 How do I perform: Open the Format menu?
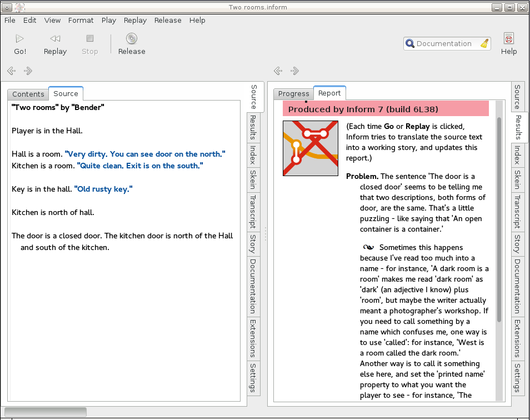click(81, 20)
